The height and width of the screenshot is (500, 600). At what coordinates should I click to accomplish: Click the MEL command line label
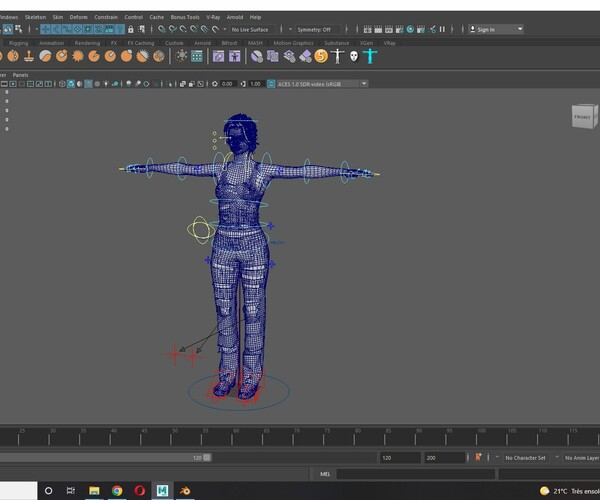tap(325, 474)
